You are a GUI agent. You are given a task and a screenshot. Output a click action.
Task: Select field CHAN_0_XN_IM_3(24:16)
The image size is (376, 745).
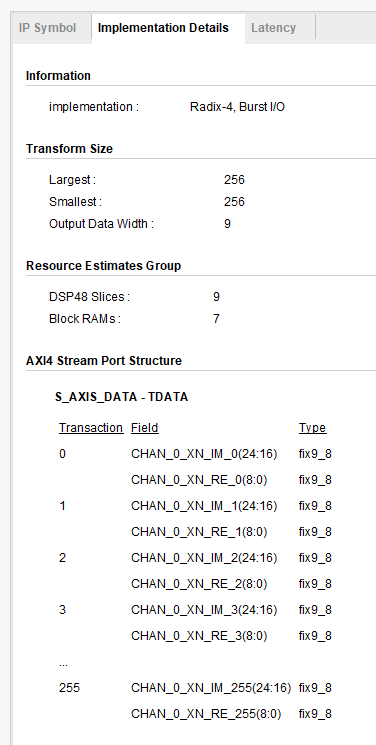coord(204,610)
